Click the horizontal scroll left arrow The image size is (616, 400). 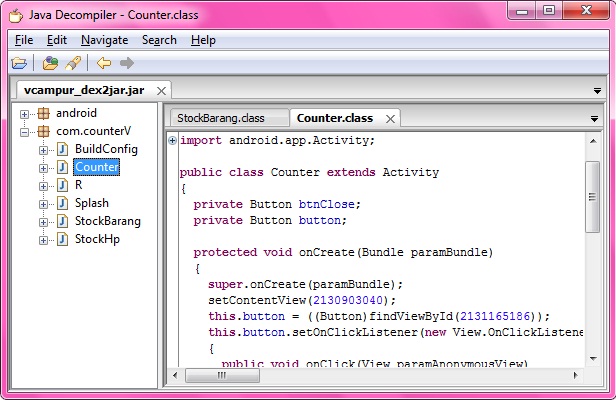tap(175, 375)
